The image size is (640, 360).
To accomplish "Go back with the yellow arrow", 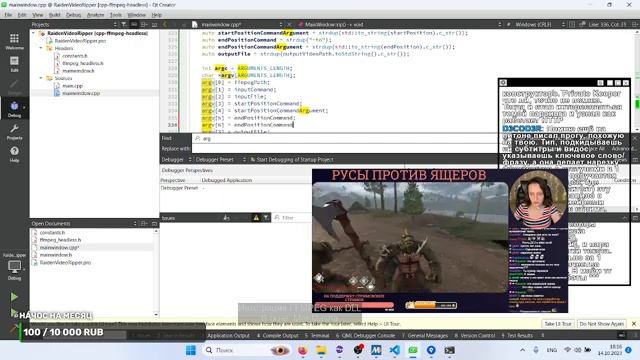I will 165,24.
